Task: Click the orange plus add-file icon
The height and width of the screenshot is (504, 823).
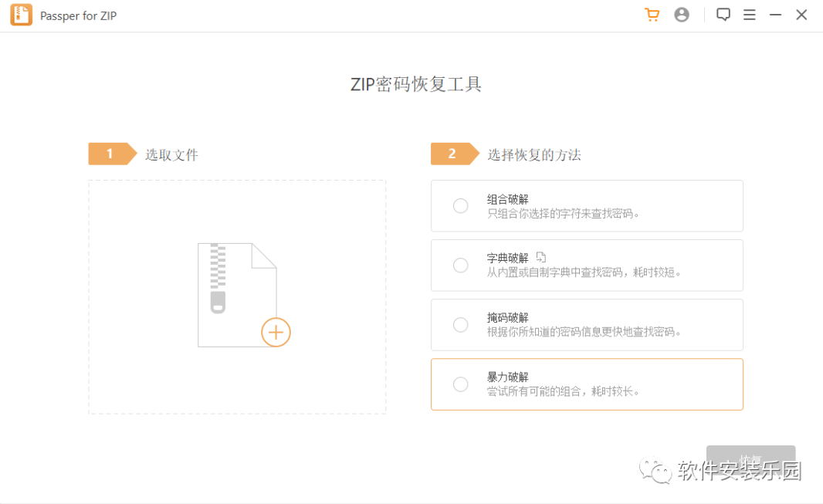Action: click(276, 333)
